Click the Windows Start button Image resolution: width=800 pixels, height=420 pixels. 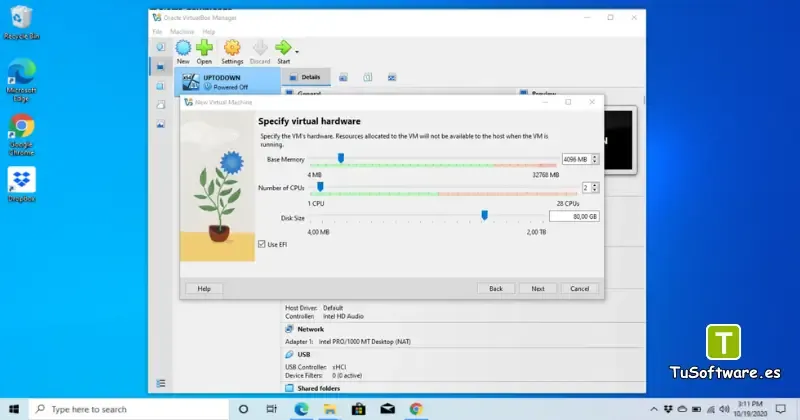14,409
